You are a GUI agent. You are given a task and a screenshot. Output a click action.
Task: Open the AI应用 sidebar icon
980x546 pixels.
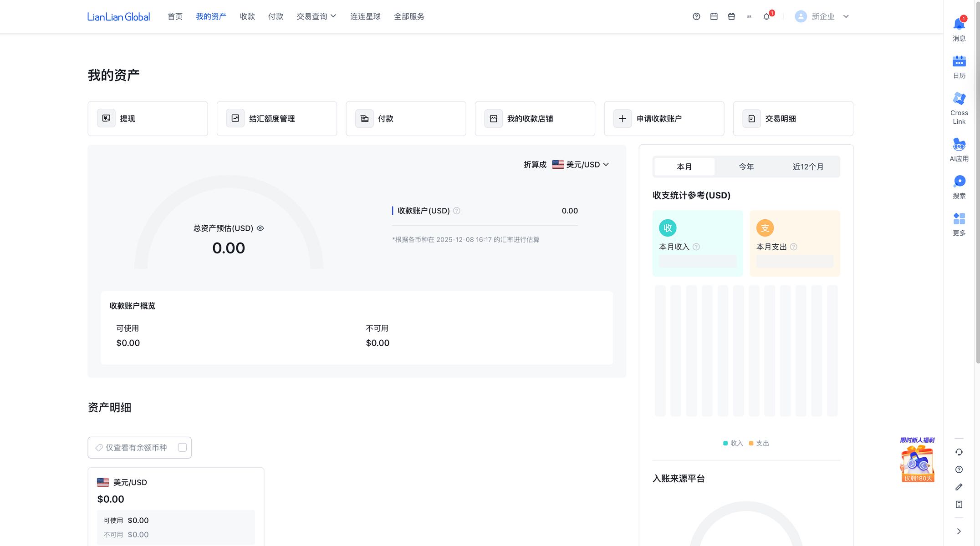[x=959, y=145]
